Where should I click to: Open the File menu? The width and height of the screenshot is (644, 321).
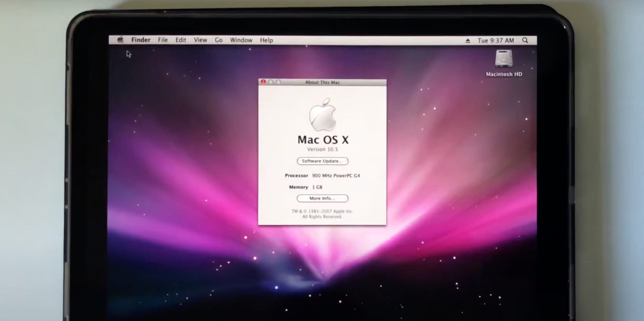(163, 40)
